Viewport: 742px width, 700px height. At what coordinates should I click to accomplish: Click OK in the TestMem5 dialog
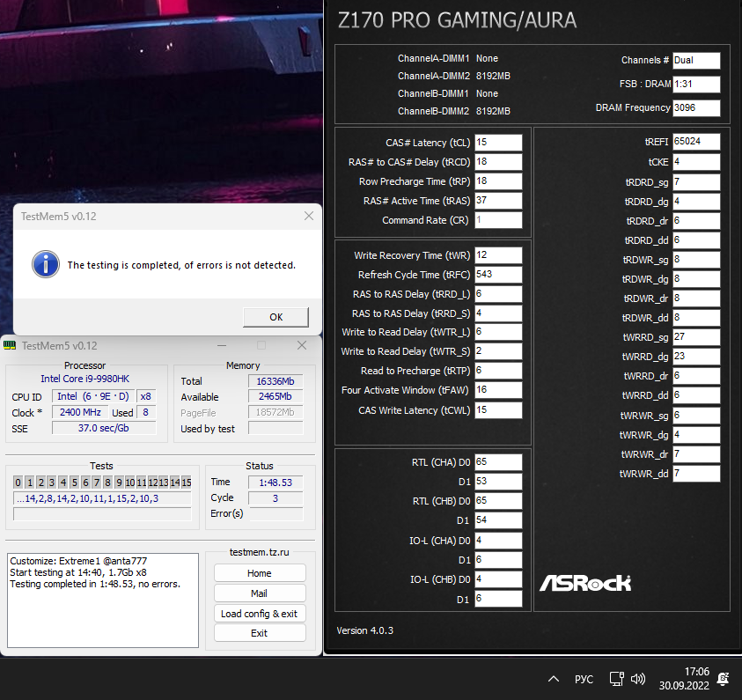point(275,317)
